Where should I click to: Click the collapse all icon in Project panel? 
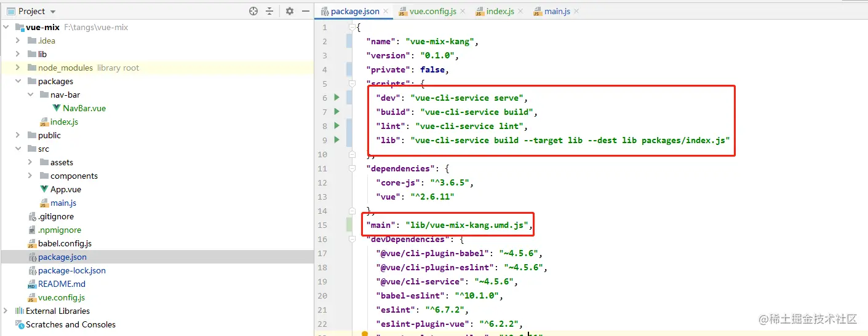(269, 11)
